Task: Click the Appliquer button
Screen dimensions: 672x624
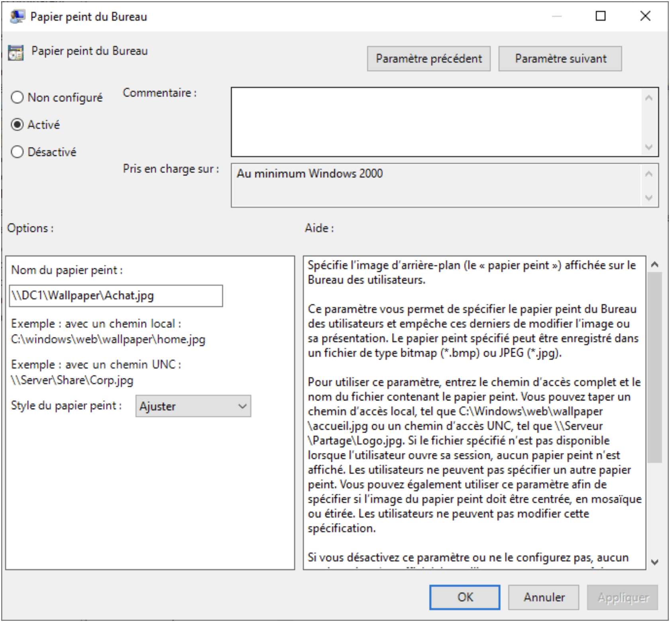Action: 623,598
